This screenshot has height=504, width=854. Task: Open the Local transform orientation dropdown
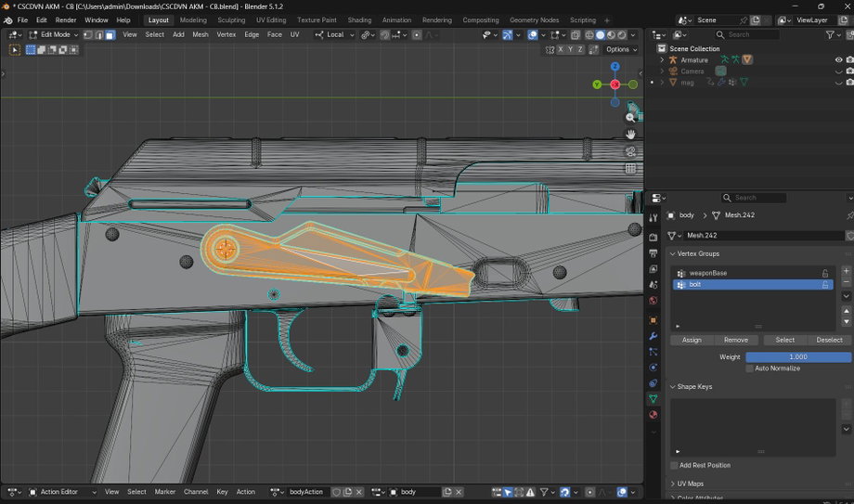coord(334,35)
